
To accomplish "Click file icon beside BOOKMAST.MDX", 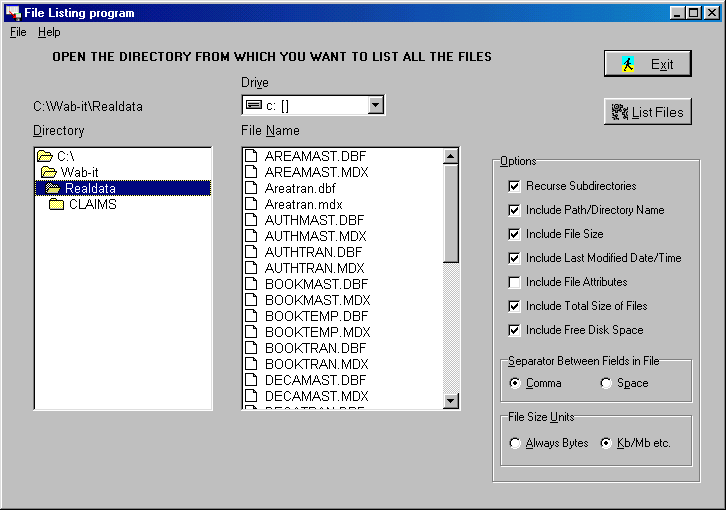I will point(251,300).
